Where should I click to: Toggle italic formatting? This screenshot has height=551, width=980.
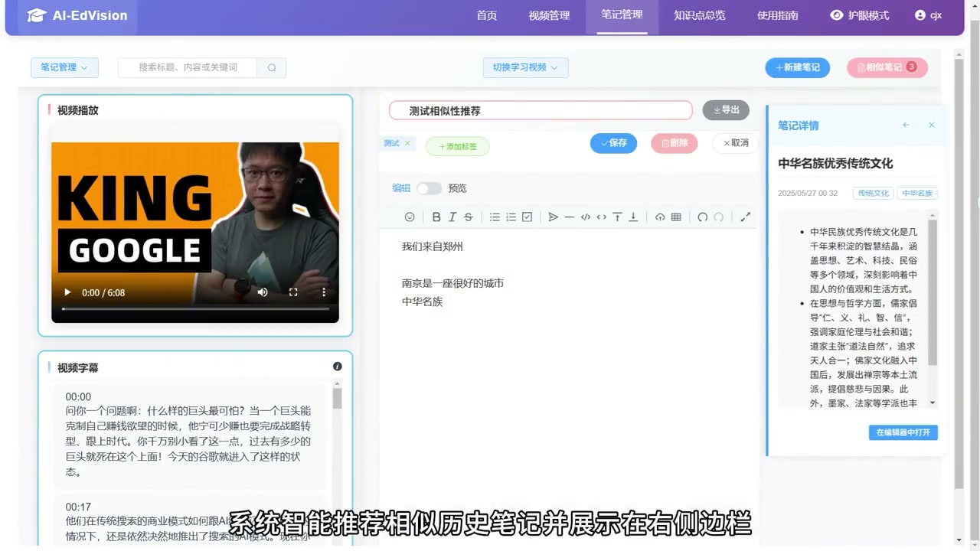pyautogui.click(x=452, y=217)
